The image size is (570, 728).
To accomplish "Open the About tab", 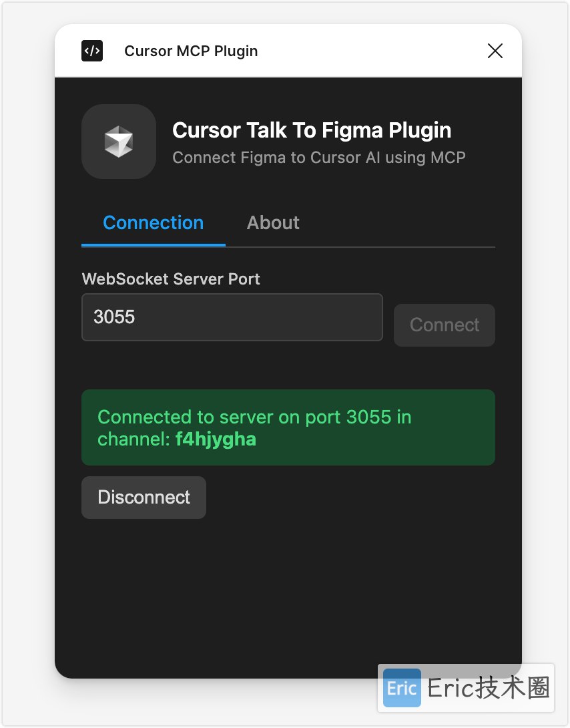I will pyautogui.click(x=273, y=223).
